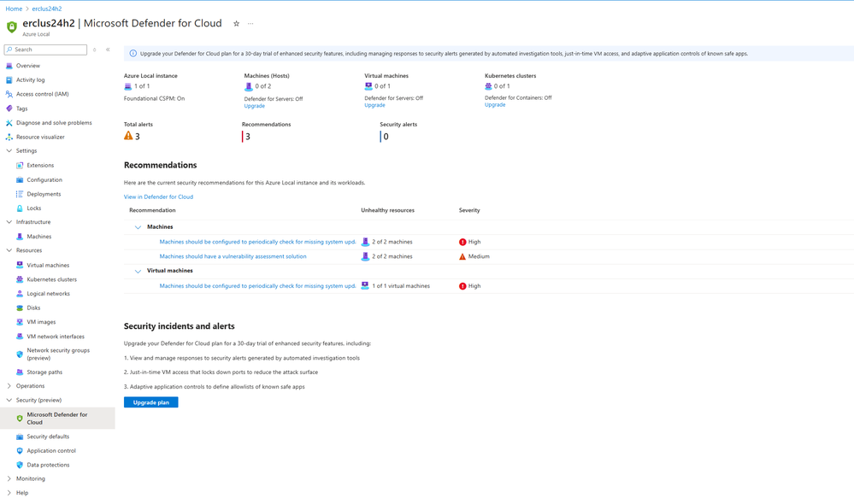Click the Deployments icon under Settings
The width and height of the screenshot is (854, 504).
tap(20, 194)
